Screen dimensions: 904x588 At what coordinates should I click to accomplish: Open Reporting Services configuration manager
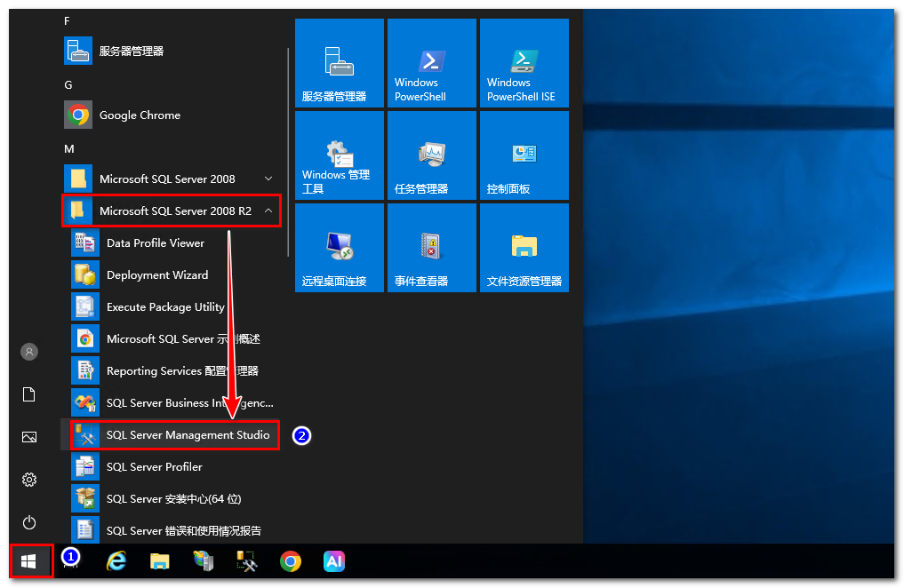(x=181, y=371)
